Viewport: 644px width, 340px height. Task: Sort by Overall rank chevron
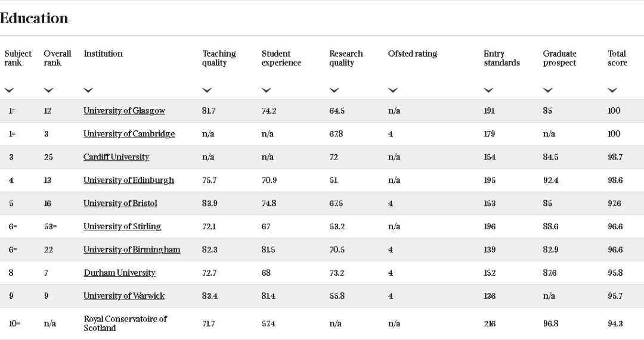[x=48, y=91]
